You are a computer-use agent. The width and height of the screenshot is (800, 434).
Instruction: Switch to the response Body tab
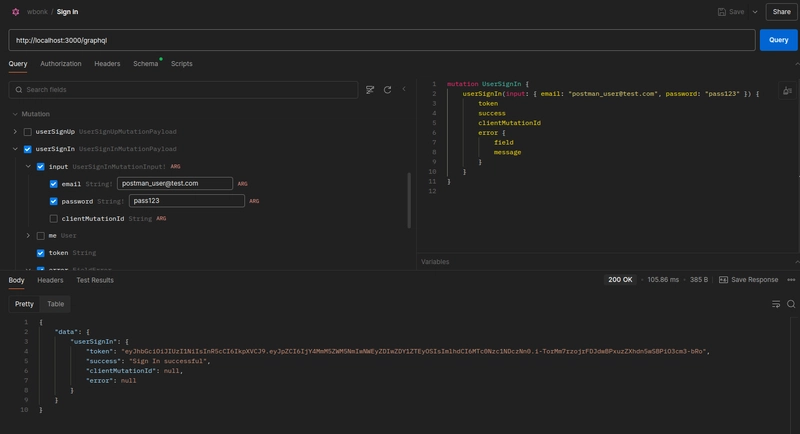click(16, 280)
